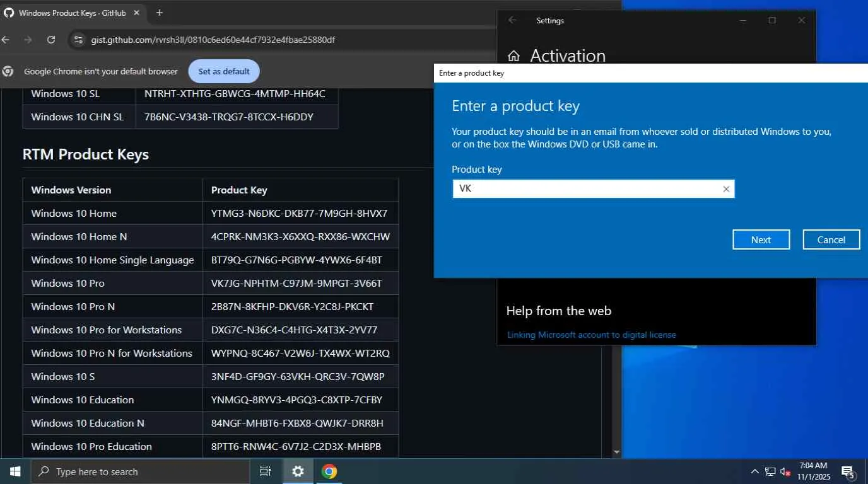Open the taskbar clock and calendar
The height and width of the screenshot is (484, 868).
(812, 471)
